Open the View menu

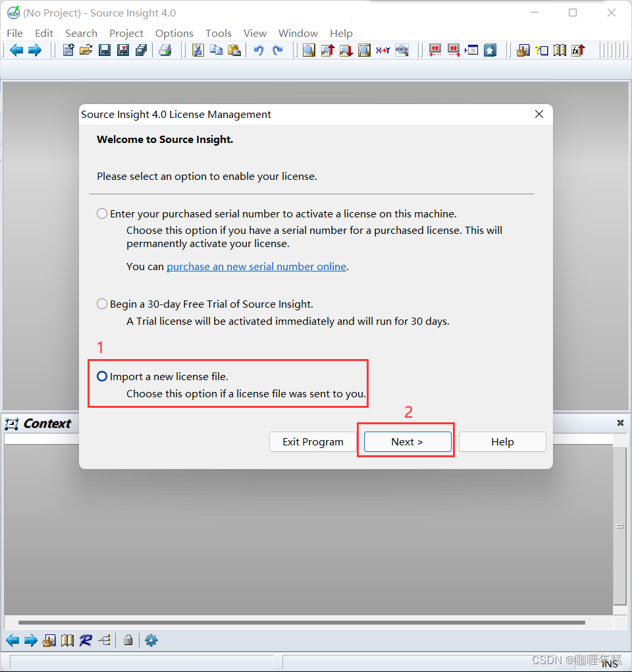[x=255, y=33]
